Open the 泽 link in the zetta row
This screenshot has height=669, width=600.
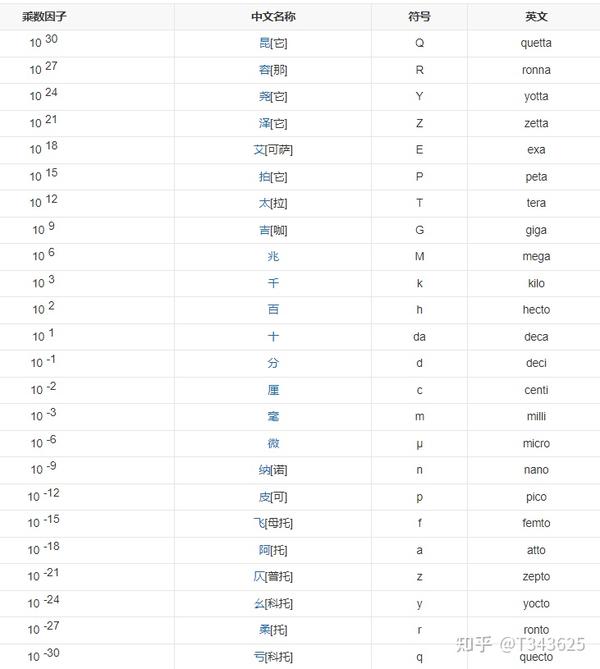(264, 124)
